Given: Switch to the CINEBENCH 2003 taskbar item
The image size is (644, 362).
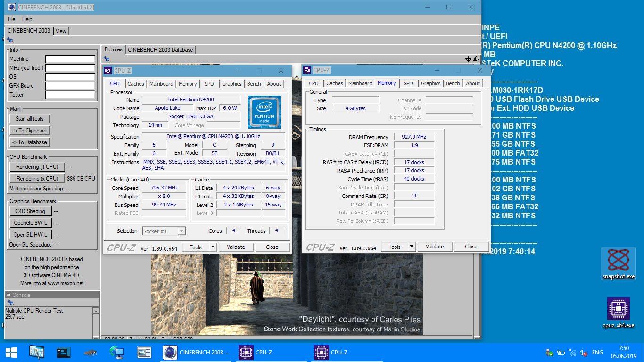Looking at the screenshot, I should 197,352.
